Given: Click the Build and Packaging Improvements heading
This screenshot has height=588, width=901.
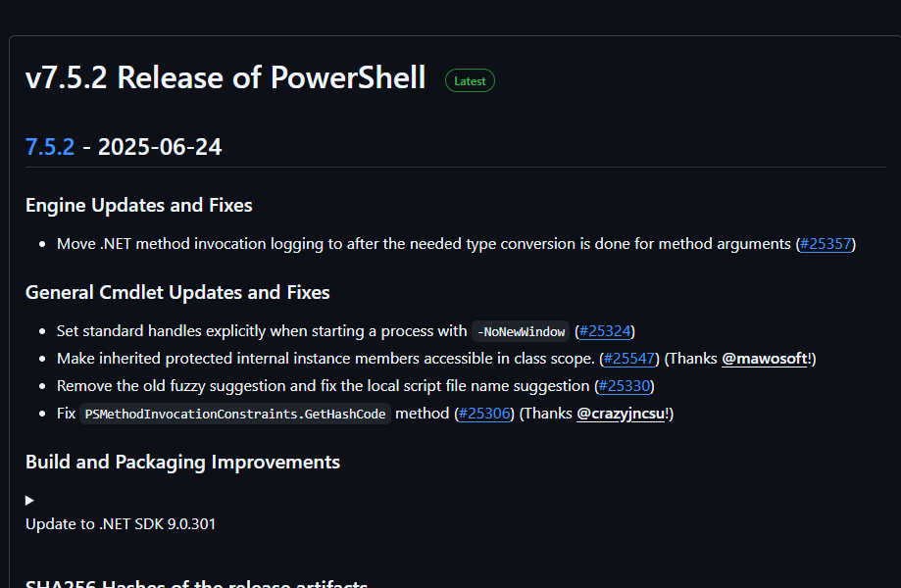Looking at the screenshot, I should point(182,463).
